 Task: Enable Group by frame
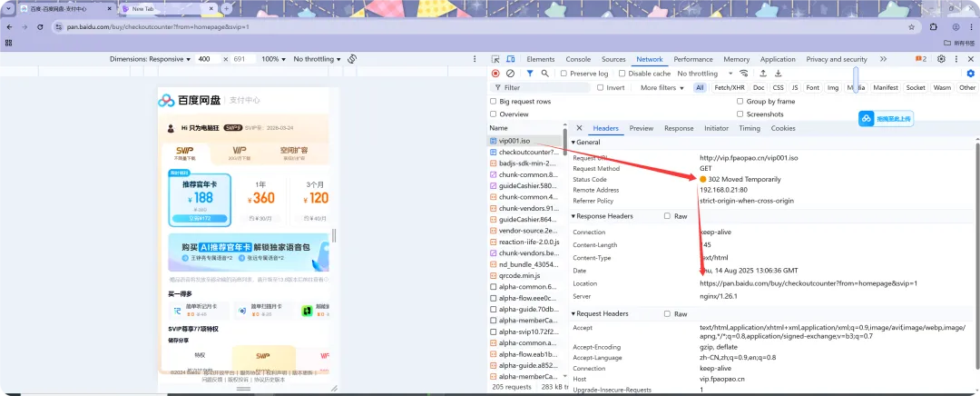click(x=740, y=102)
